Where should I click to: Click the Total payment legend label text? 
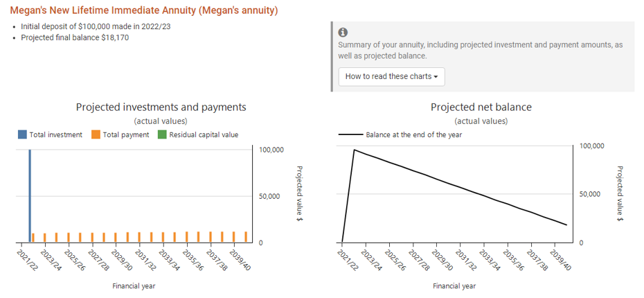tap(126, 134)
